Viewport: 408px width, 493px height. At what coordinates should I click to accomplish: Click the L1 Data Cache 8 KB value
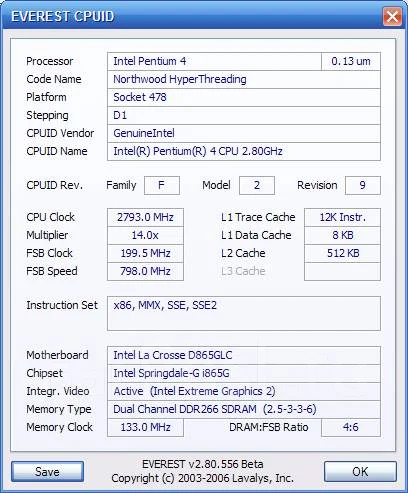(x=342, y=235)
